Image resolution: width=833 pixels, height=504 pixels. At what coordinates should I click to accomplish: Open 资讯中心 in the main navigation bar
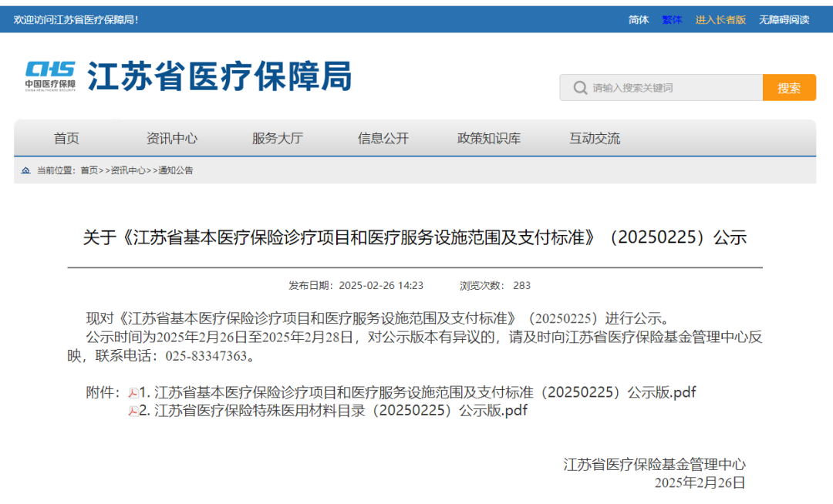point(172,139)
